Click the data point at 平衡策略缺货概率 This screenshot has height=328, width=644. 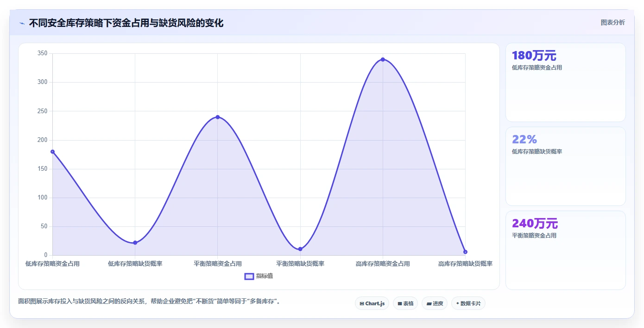(300, 249)
